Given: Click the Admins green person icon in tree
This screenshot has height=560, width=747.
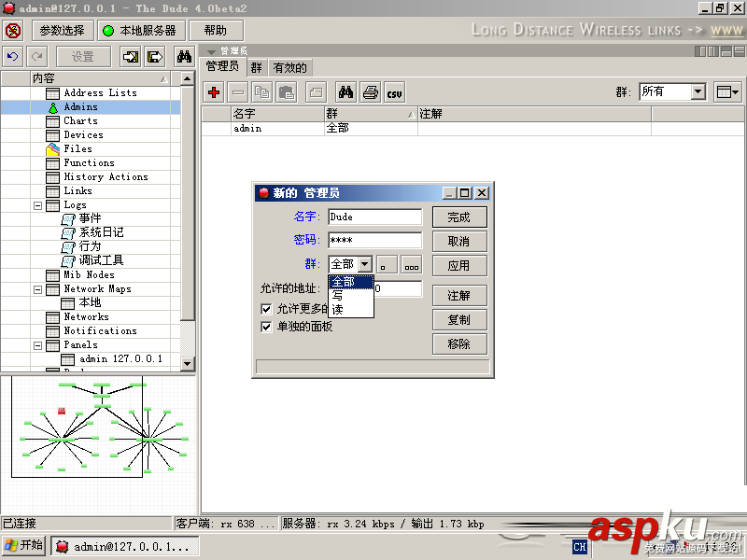Looking at the screenshot, I should coord(53,107).
